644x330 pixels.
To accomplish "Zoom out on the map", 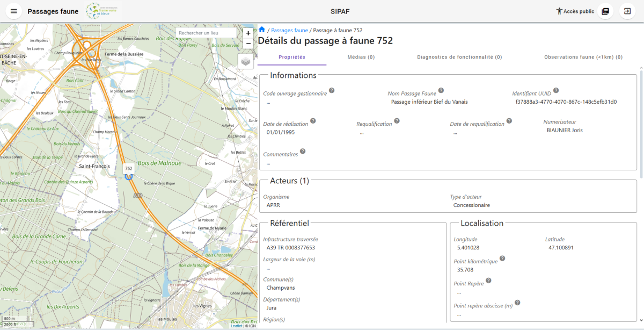I will (x=248, y=44).
